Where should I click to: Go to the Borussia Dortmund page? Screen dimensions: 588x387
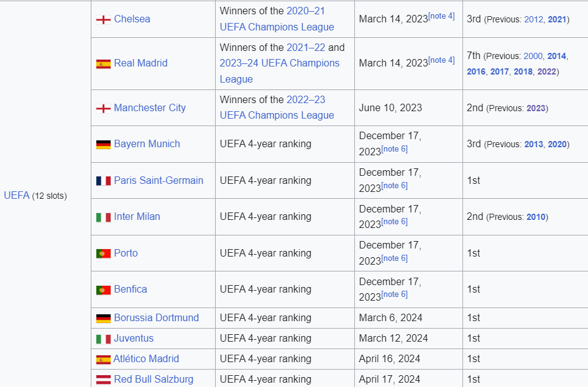pyautogui.click(x=157, y=317)
